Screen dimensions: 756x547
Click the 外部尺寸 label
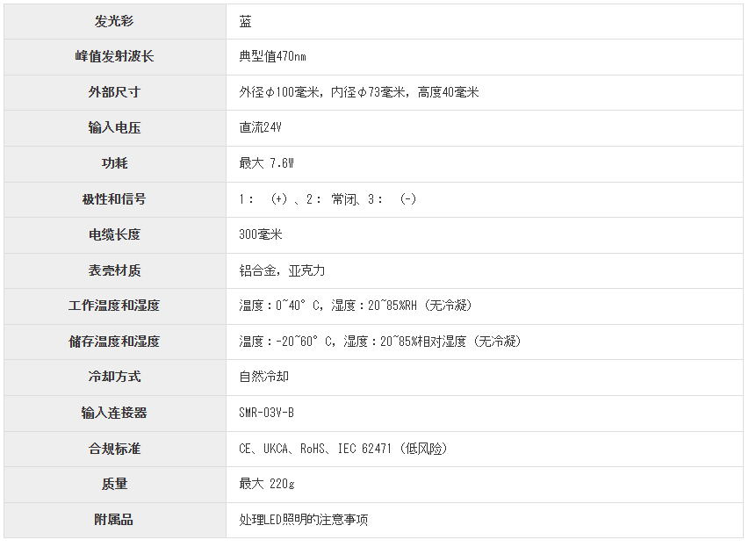(x=114, y=92)
